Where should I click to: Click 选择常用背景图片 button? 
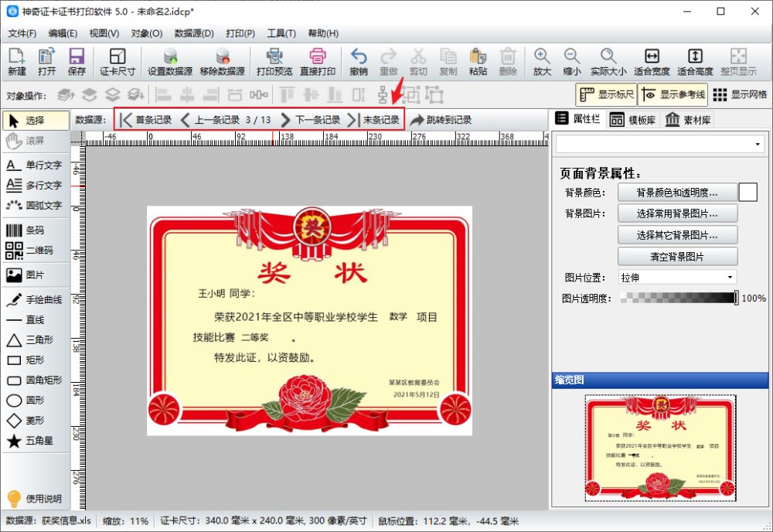(677, 213)
